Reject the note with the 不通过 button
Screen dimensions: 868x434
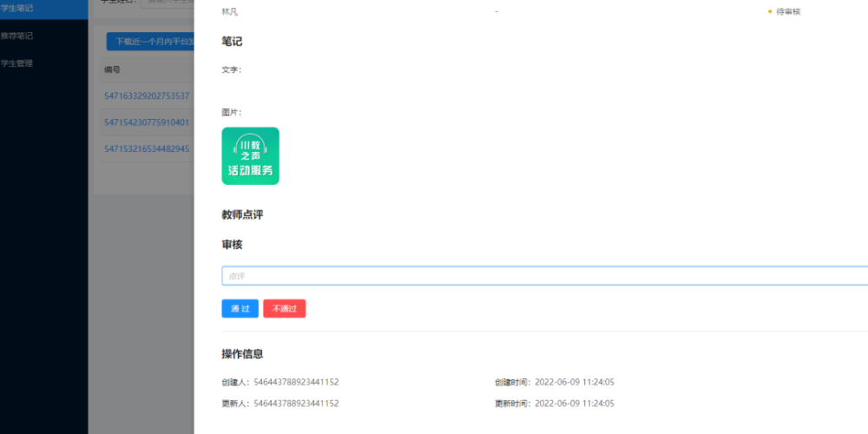click(x=285, y=308)
